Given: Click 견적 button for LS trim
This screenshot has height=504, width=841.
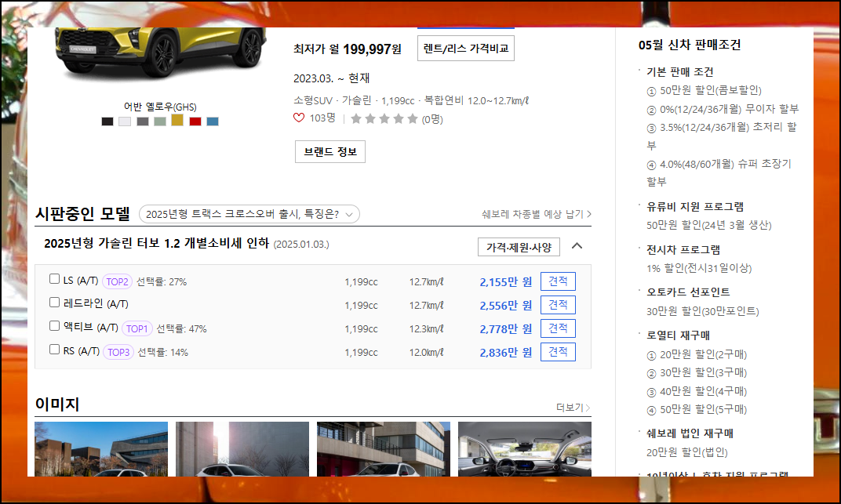Looking at the screenshot, I should point(558,281).
